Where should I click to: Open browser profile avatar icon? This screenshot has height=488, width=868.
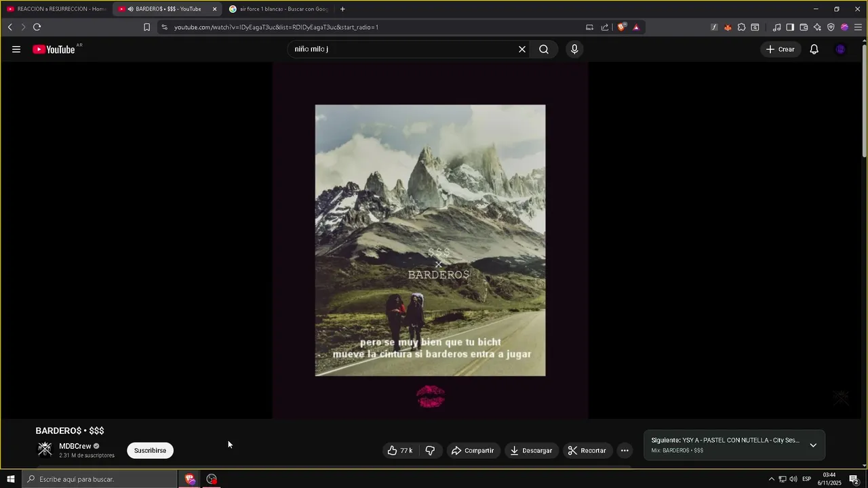pyautogui.click(x=844, y=27)
